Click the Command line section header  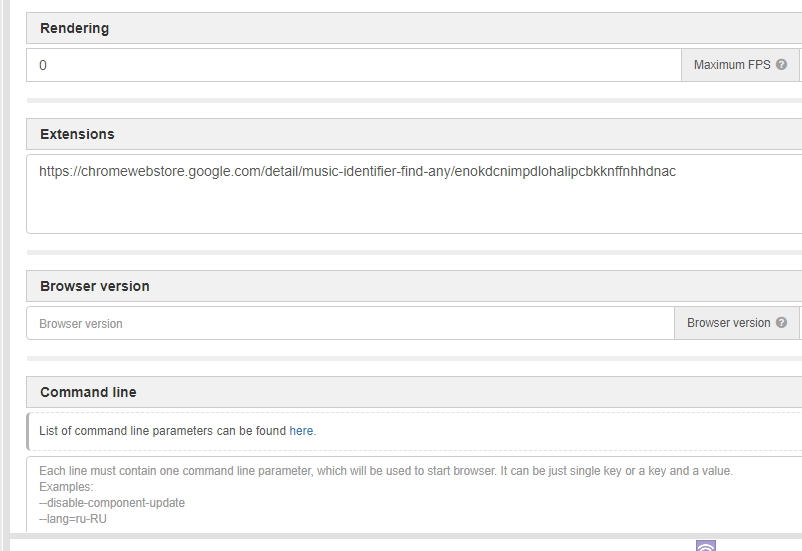point(414,392)
